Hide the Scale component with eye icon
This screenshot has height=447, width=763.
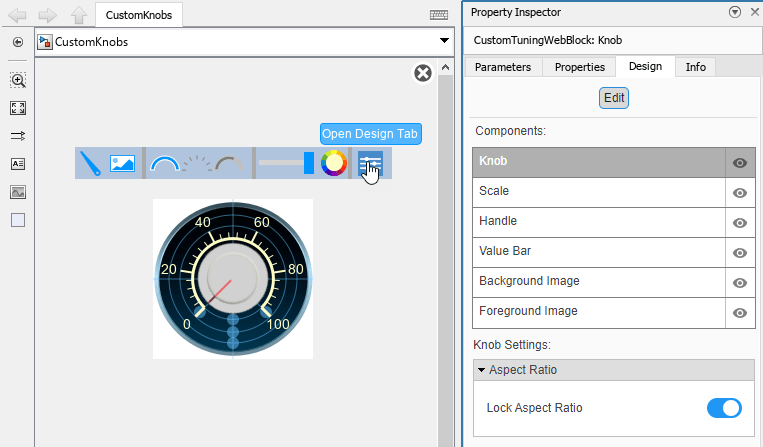coord(740,193)
